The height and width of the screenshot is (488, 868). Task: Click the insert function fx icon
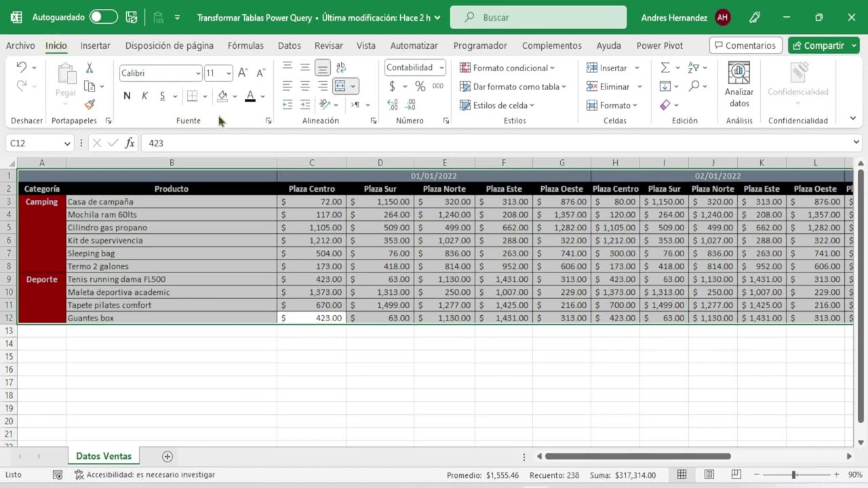130,143
